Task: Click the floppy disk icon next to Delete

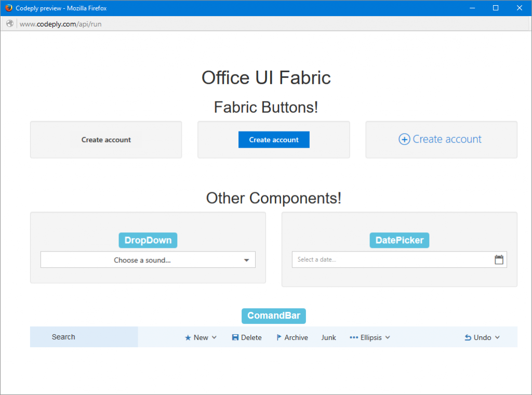Action: 235,337
